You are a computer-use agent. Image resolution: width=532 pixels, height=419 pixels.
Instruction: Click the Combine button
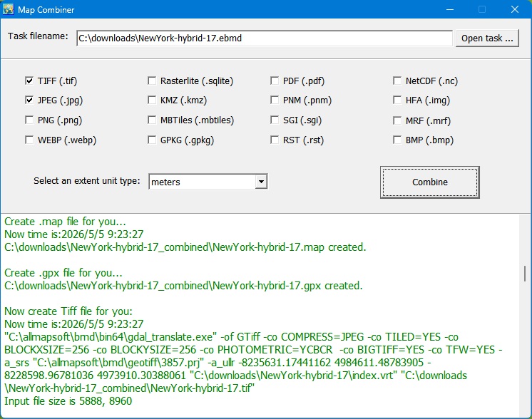[x=430, y=182]
